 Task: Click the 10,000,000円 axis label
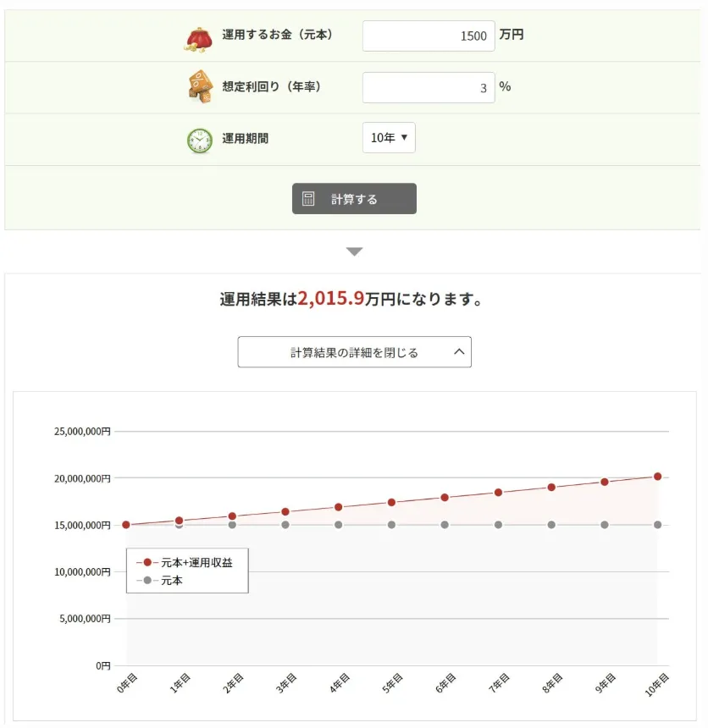click(x=82, y=571)
